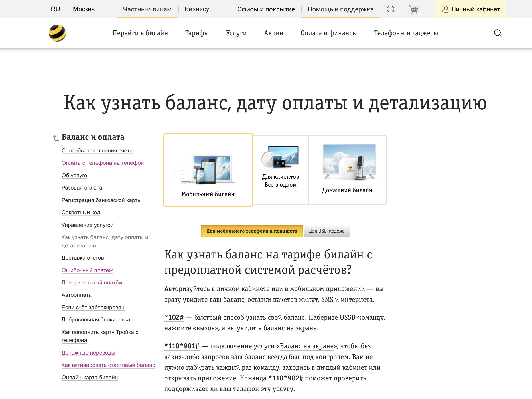Screen dimensions: 532x399
Task: Open the «Тарифы» menu item
Action: pyautogui.click(x=197, y=33)
